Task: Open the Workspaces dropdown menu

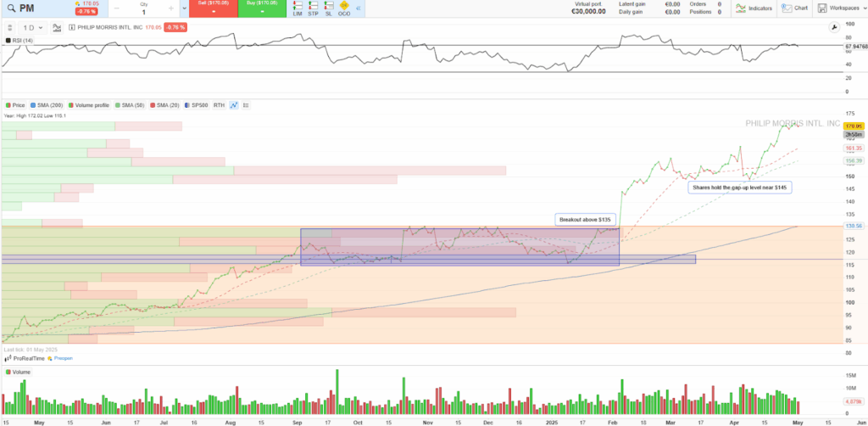Action: (839, 8)
